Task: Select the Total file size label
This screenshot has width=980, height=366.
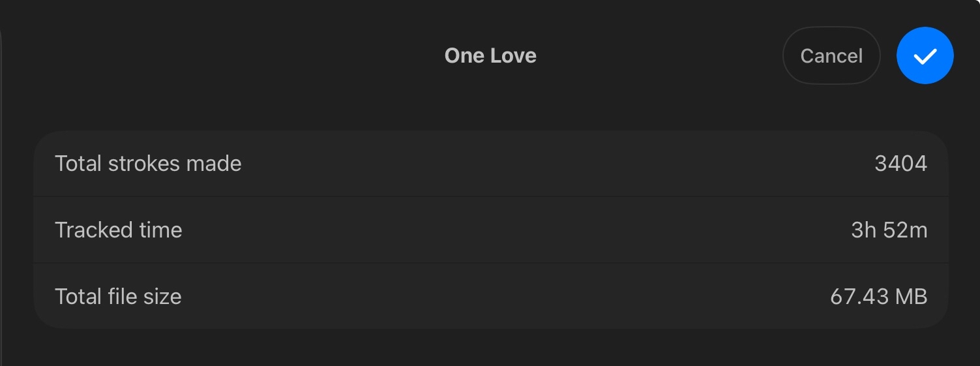Action: [x=118, y=296]
